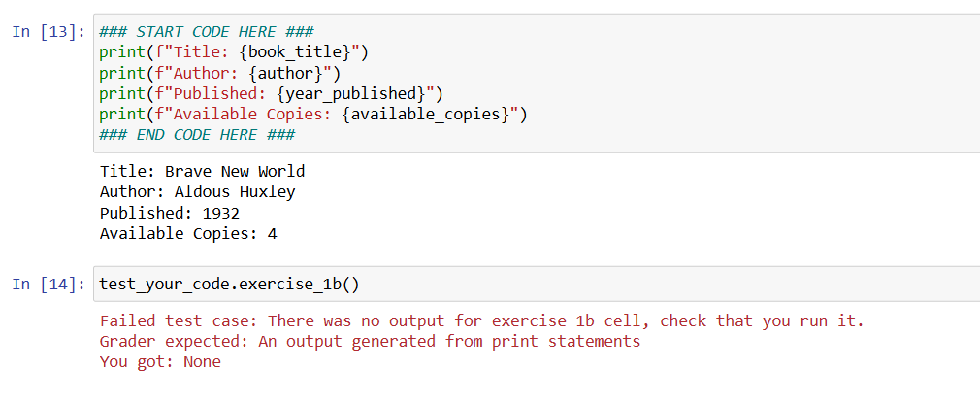
Task: Click the author variable in braces
Action: tap(285, 74)
